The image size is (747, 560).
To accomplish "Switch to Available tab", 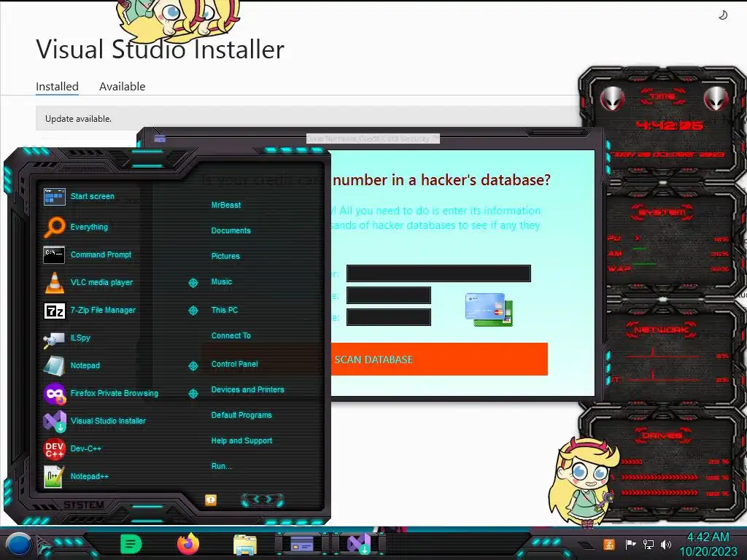I will (x=122, y=87).
